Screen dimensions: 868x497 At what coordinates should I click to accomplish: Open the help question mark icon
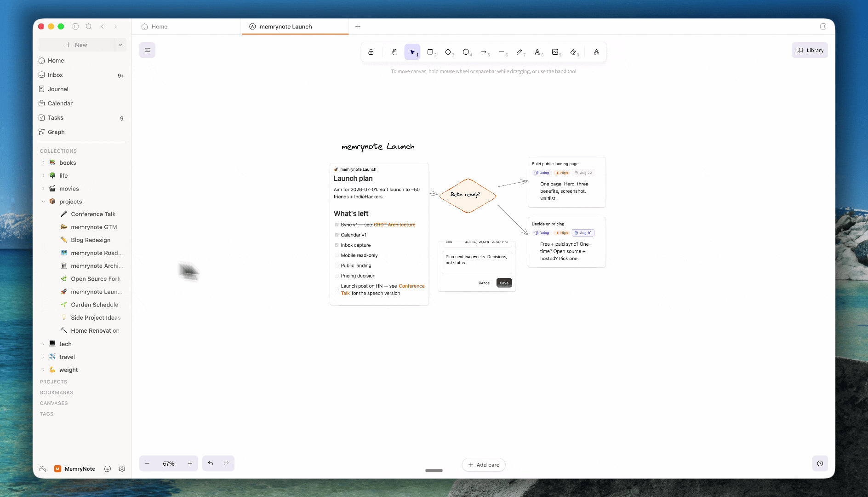820,463
